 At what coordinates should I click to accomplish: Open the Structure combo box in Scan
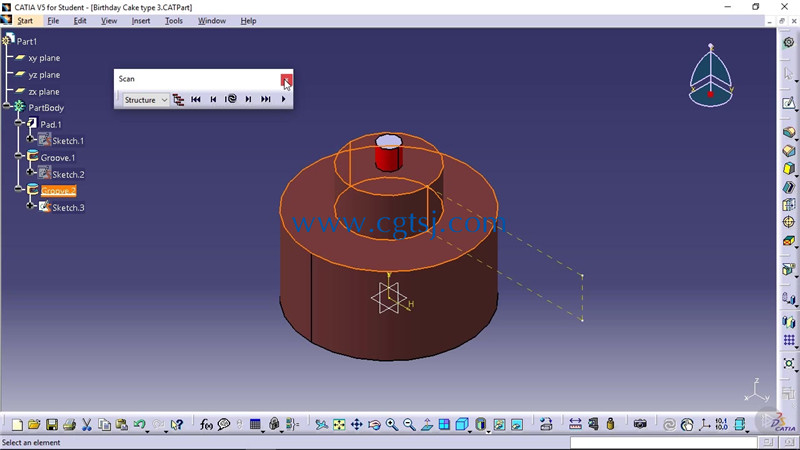pos(146,100)
